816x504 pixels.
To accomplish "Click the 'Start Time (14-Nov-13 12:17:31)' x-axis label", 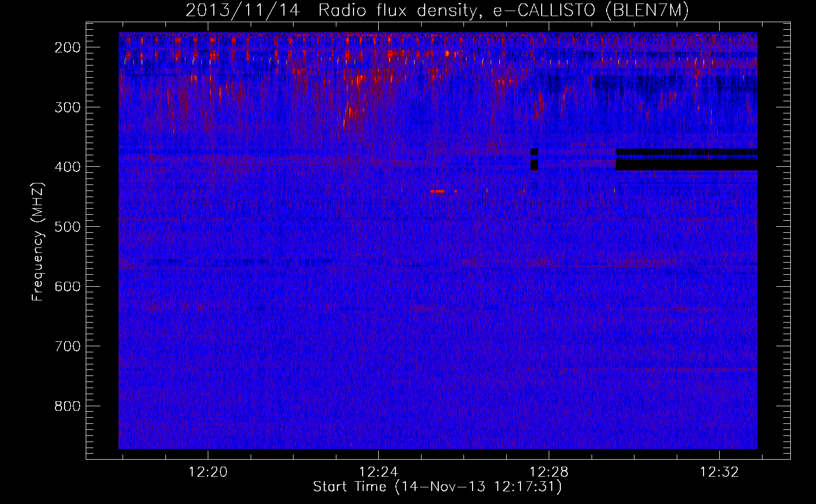I will tap(437, 487).
